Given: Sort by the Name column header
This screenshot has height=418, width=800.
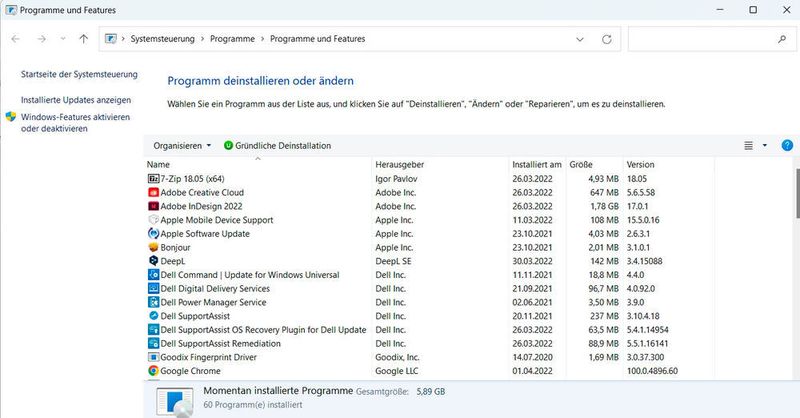Looking at the screenshot, I should [x=258, y=164].
